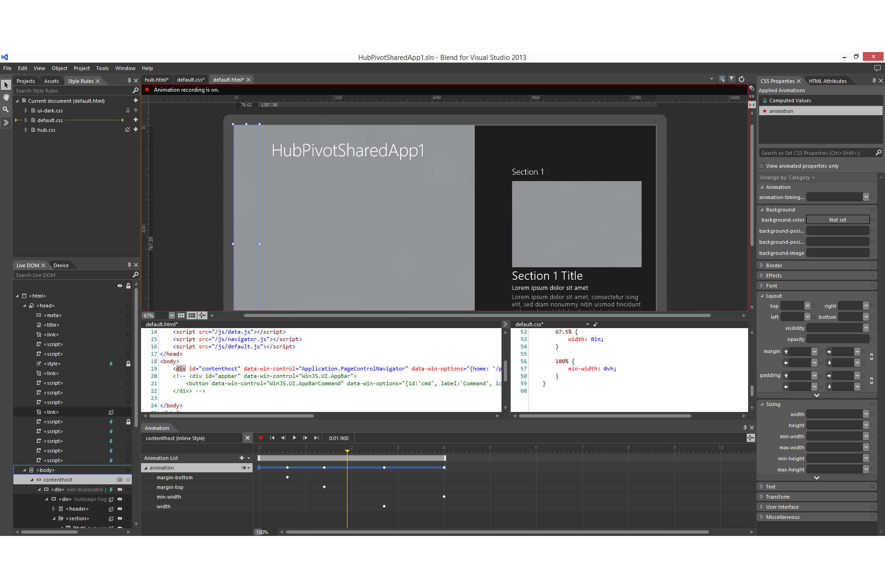
Task: Switch to the HTML Attributes tab
Action: click(827, 81)
